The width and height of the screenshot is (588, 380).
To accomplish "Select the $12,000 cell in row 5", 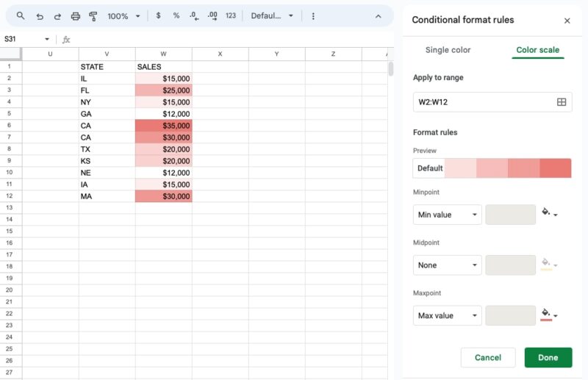I will click(163, 114).
